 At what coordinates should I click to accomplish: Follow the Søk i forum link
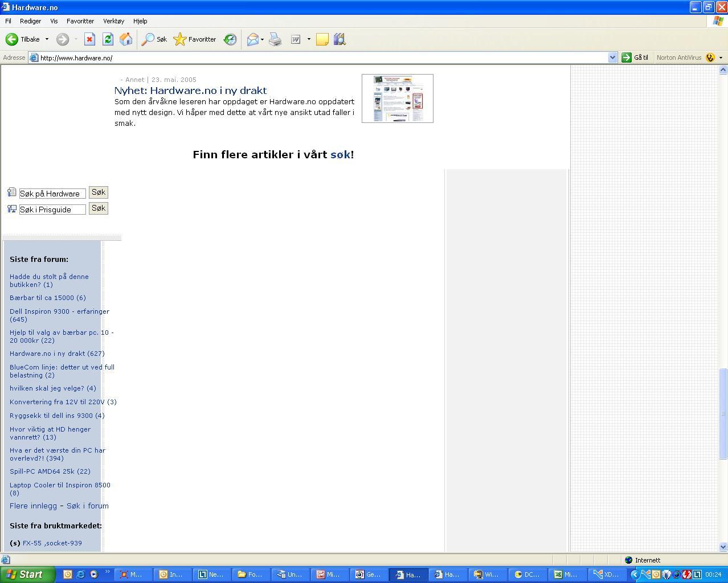pyautogui.click(x=88, y=506)
